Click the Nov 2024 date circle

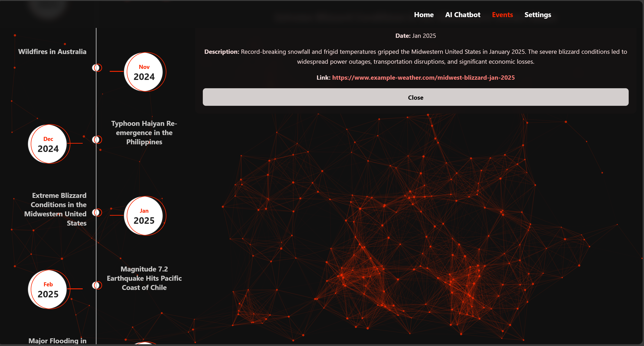click(x=144, y=72)
